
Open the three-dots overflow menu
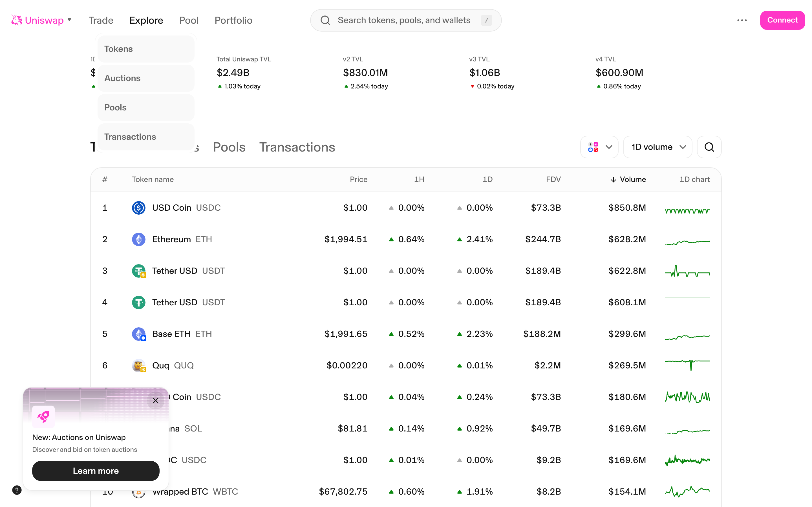coord(742,20)
